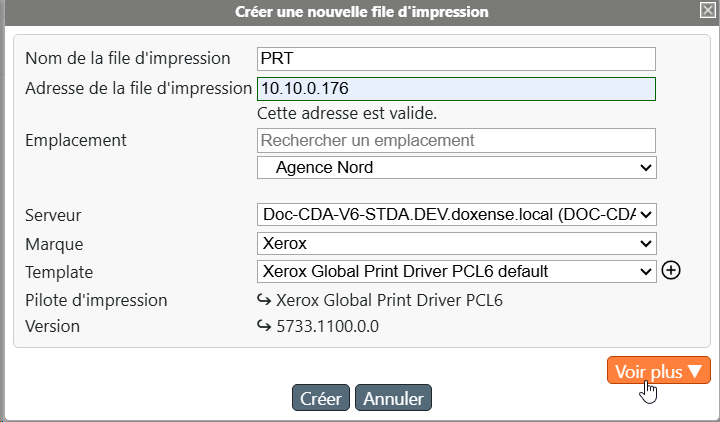Focus the print queue name field containing PRT
The height and width of the screenshot is (422, 720).
pyautogui.click(x=456, y=59)
